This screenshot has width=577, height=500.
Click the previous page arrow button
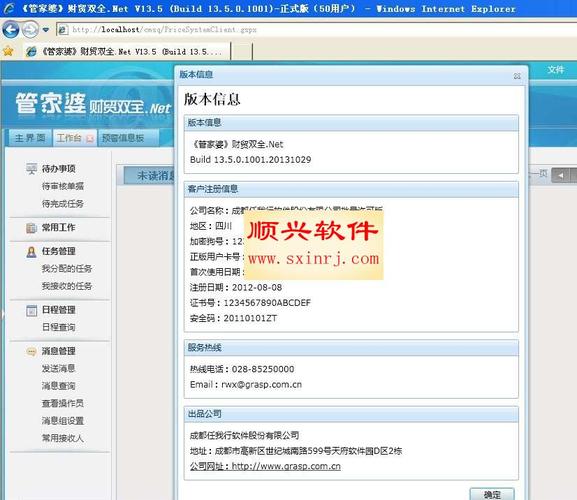[x=560, y=175]
